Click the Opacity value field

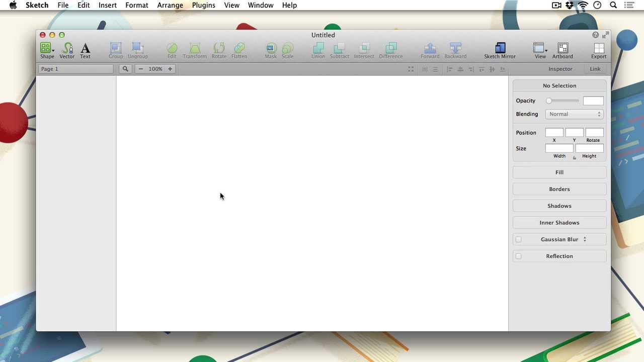pos(593,101)
